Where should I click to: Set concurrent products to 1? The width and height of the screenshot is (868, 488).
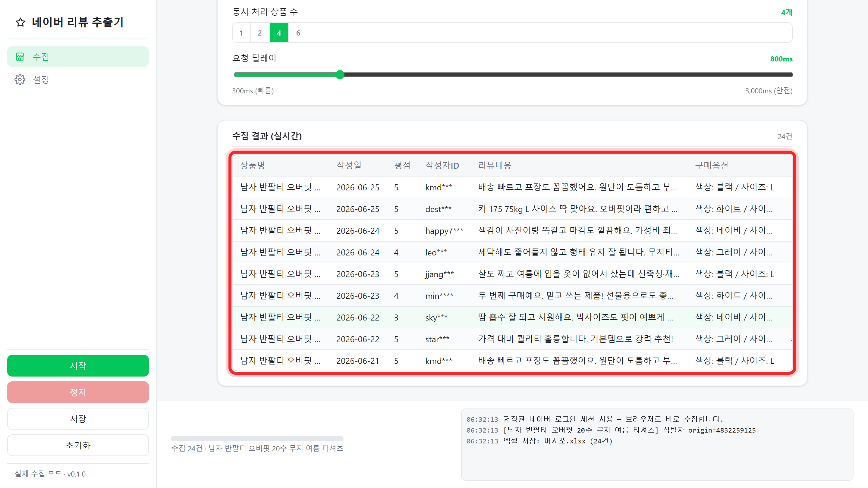(241, 33)
